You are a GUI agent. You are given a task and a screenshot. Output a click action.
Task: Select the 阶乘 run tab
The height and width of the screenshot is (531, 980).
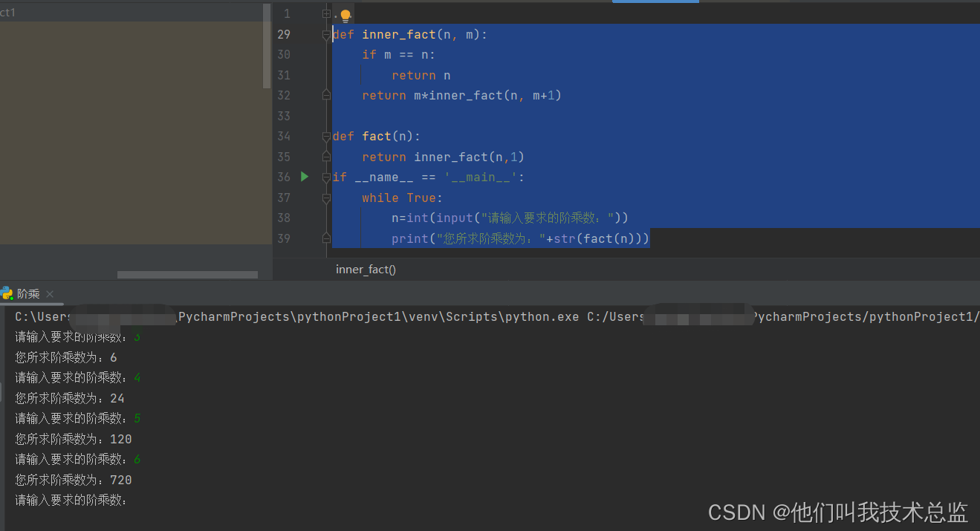pos(28,294)
